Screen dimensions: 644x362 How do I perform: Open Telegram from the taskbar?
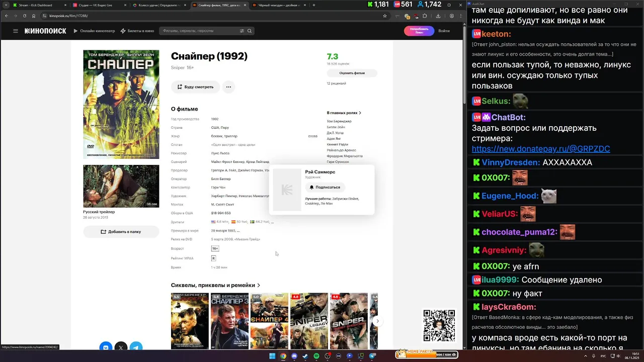(x=372, y=356)
